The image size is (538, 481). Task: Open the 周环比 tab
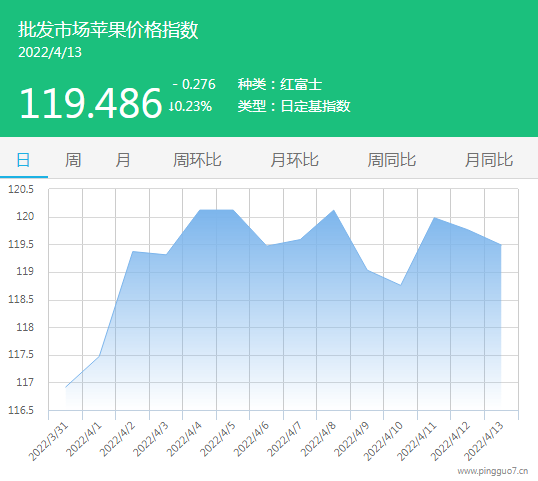point(197,160)
